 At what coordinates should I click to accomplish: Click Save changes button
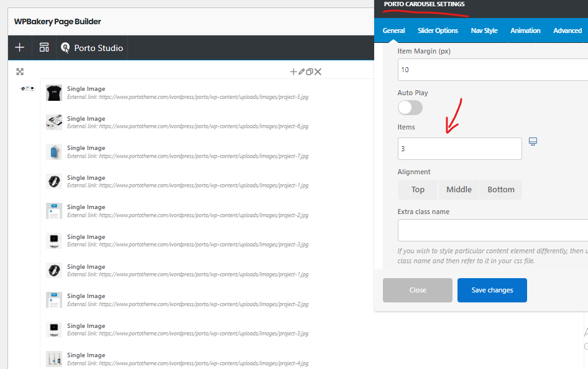click(x=492, y=290)
